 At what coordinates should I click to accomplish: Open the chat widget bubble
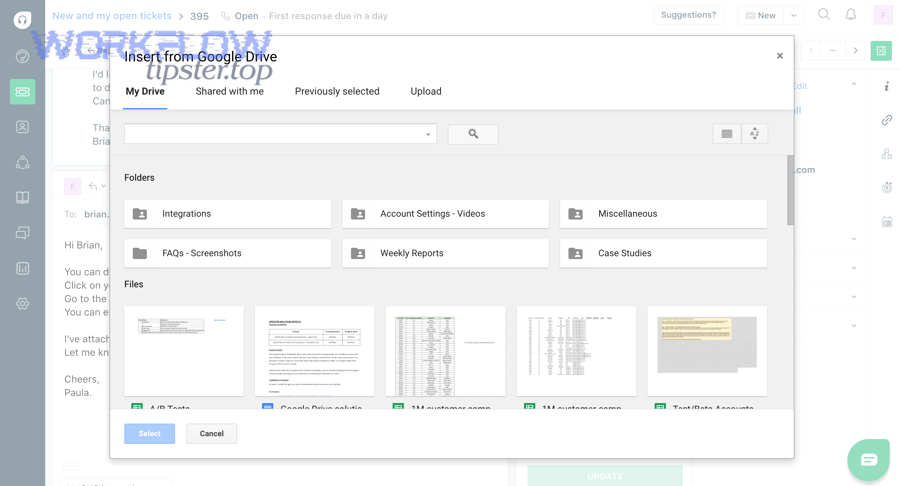868,460
